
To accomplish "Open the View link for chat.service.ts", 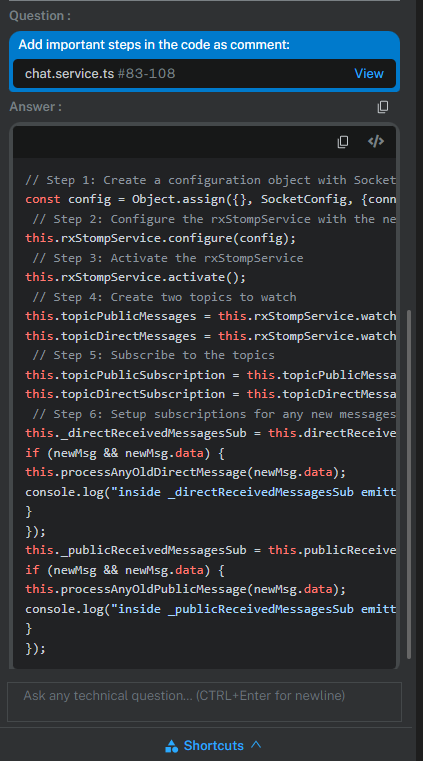I will point(369,73).
